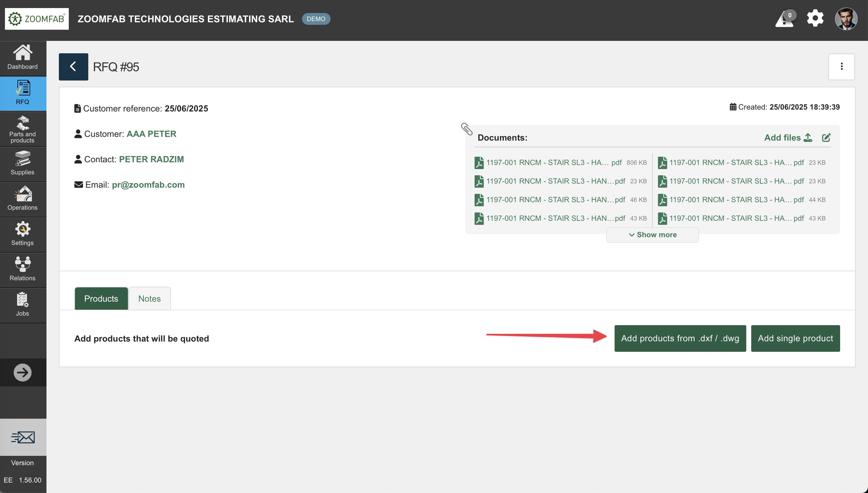This screenshot has height=493, width=868.
Task: Switch to the Notes tab
Action: pos(149,298)
